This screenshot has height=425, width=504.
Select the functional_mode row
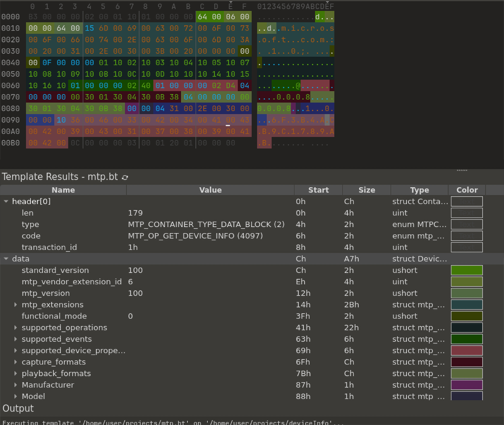coord(252,316)
